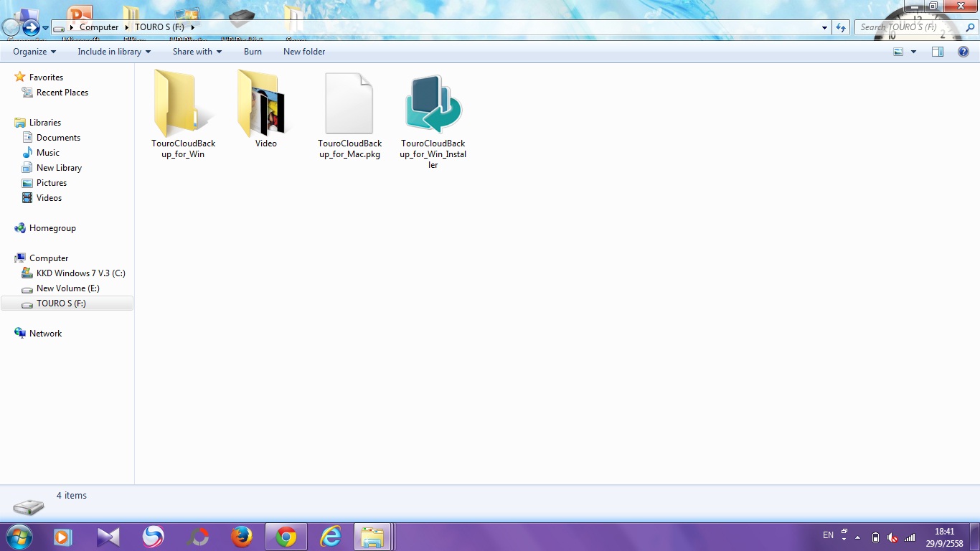Click the network signal icon in the tray
980x551 pixels.
910,537
